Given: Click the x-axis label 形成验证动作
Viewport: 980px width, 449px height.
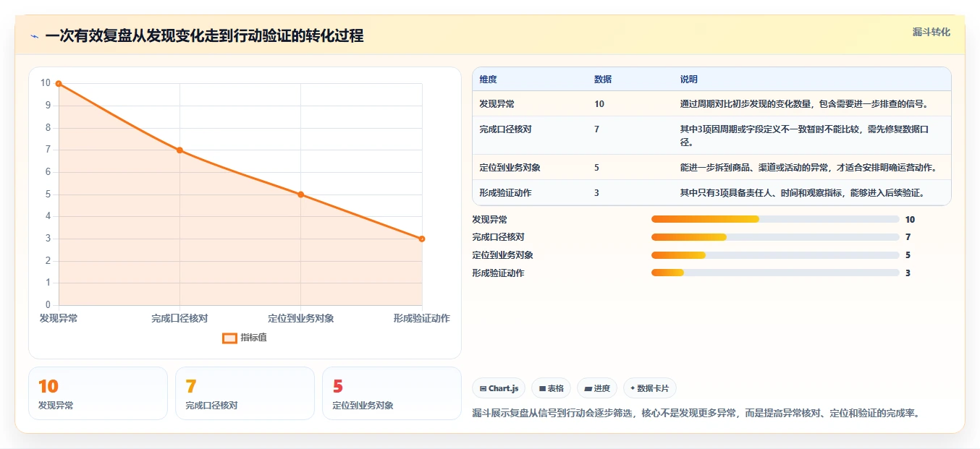Looking at the screenshot, I should (422, 318).
